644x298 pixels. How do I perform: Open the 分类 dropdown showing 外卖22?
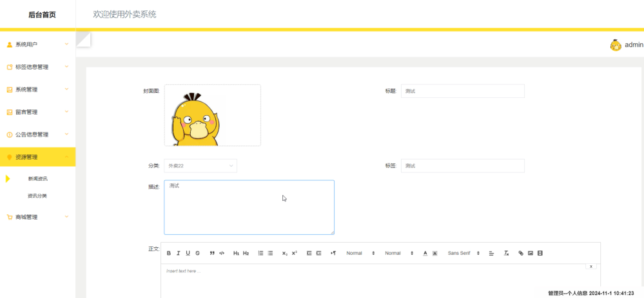pos(200,165)
